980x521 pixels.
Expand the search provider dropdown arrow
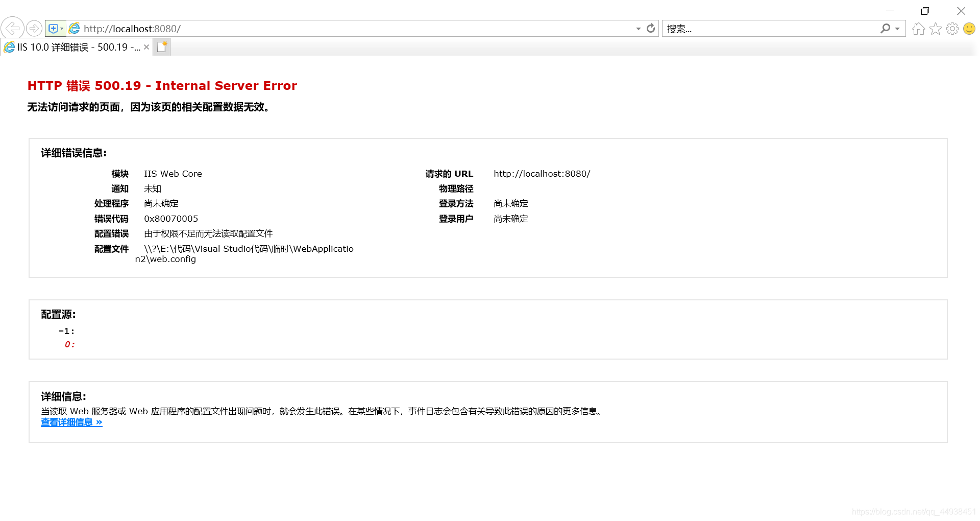(897, 29)
